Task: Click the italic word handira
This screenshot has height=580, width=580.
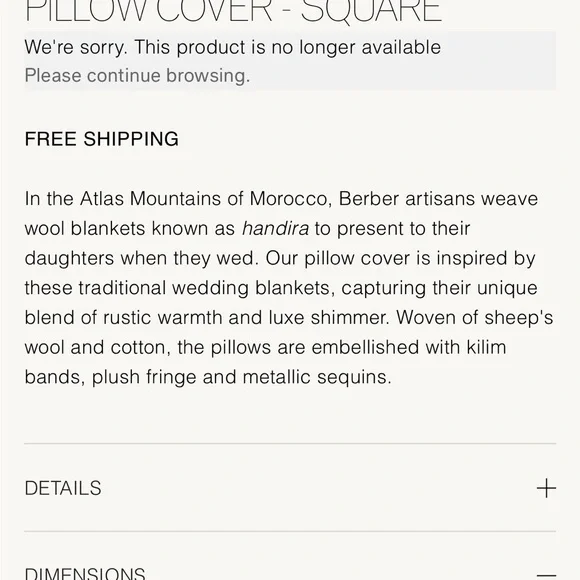Action: 275,228
